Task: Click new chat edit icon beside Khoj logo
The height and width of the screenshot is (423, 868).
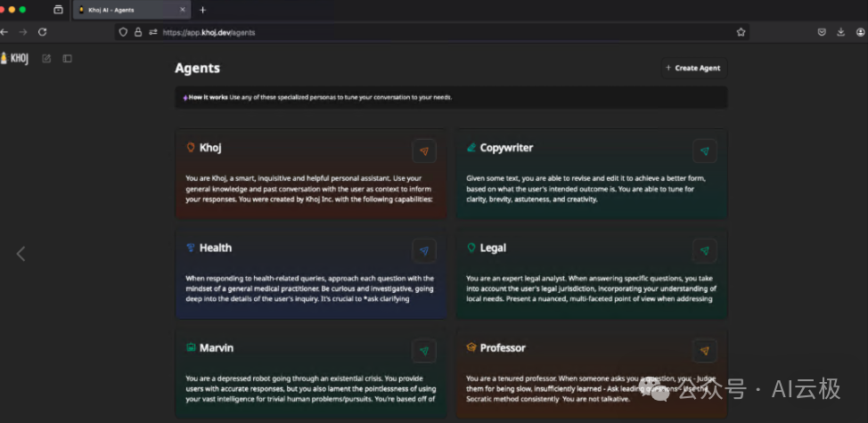Action: (x=46, y=58)
